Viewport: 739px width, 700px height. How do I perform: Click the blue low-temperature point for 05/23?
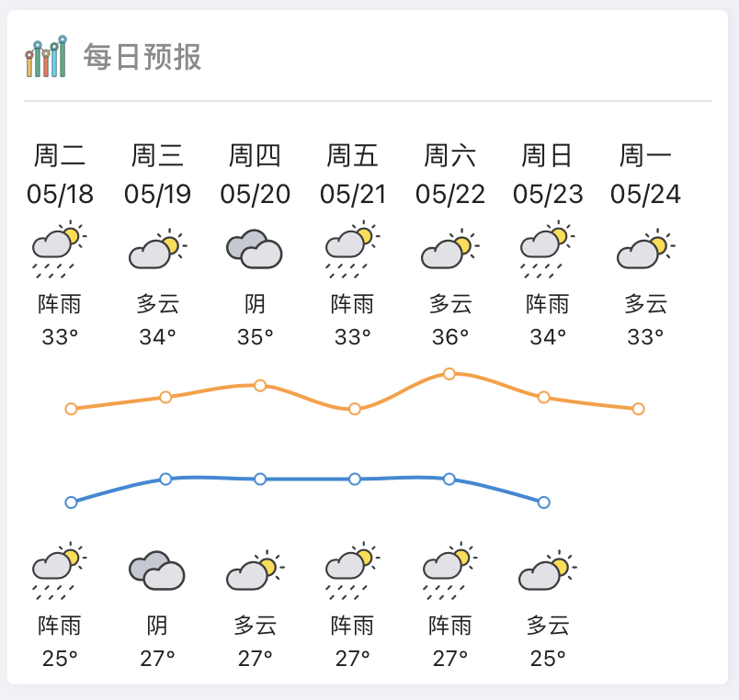(x=544, y=502)
